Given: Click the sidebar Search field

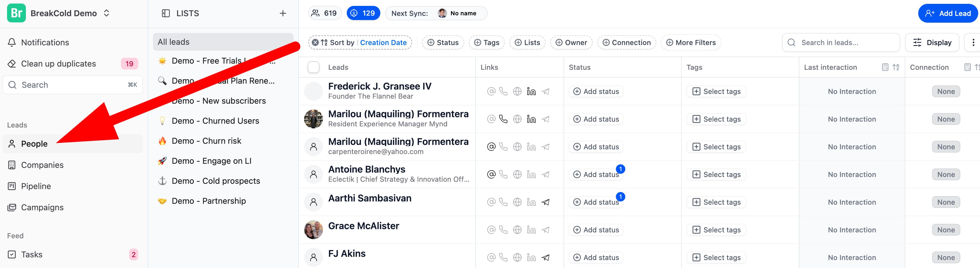Looking at the screenshot, I should coord(73,85).
